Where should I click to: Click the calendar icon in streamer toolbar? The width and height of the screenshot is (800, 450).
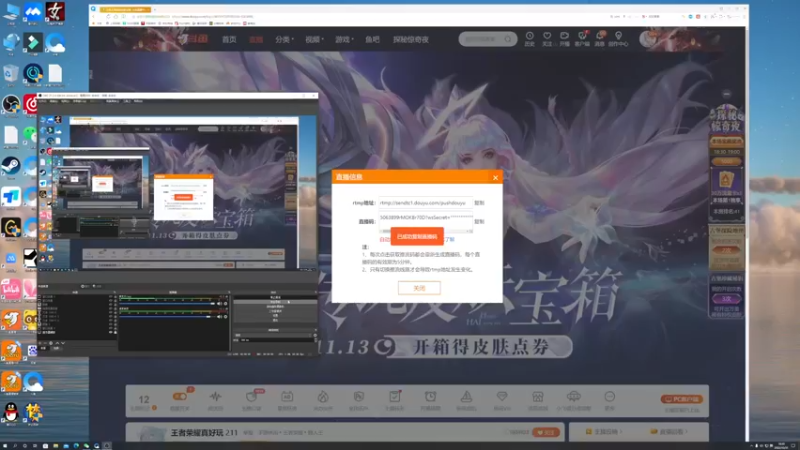pyautogui.click(x=287, y=397)
